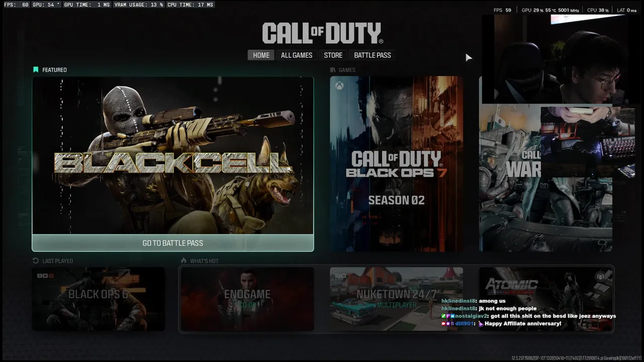Click the LAST PLAYED label
The image size is (644, 362).
(58, 261)
